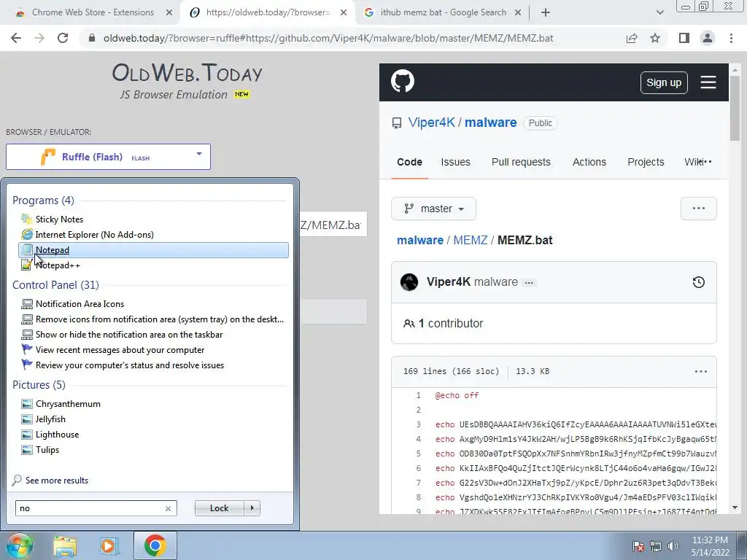747x560 pixels.
Task: Open the network tray icon
Action: coord(656,546)
